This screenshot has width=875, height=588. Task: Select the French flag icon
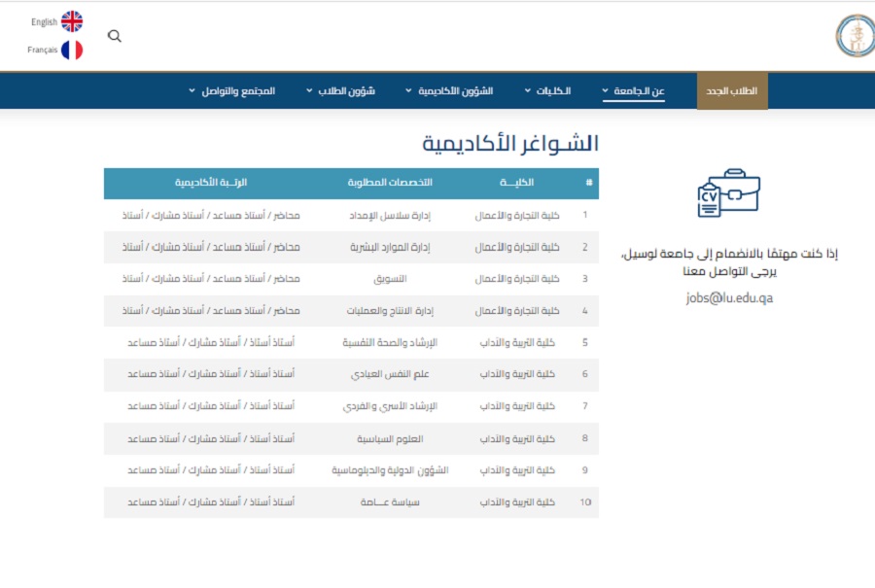(72, 50)
